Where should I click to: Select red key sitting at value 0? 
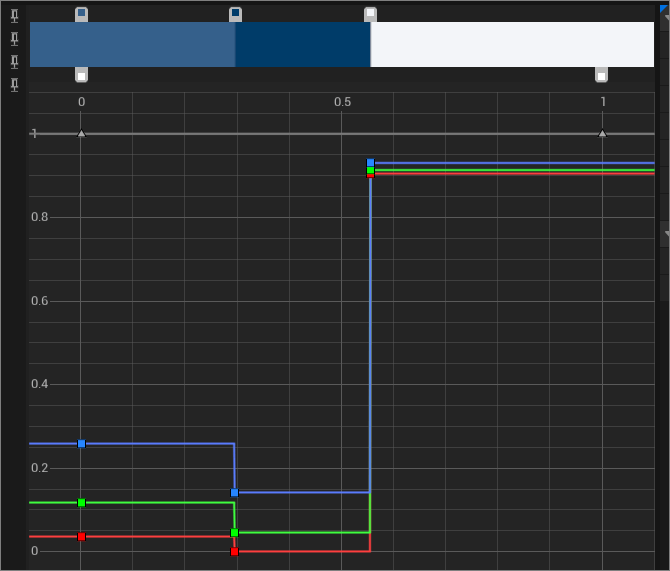[x=234, y=552]
